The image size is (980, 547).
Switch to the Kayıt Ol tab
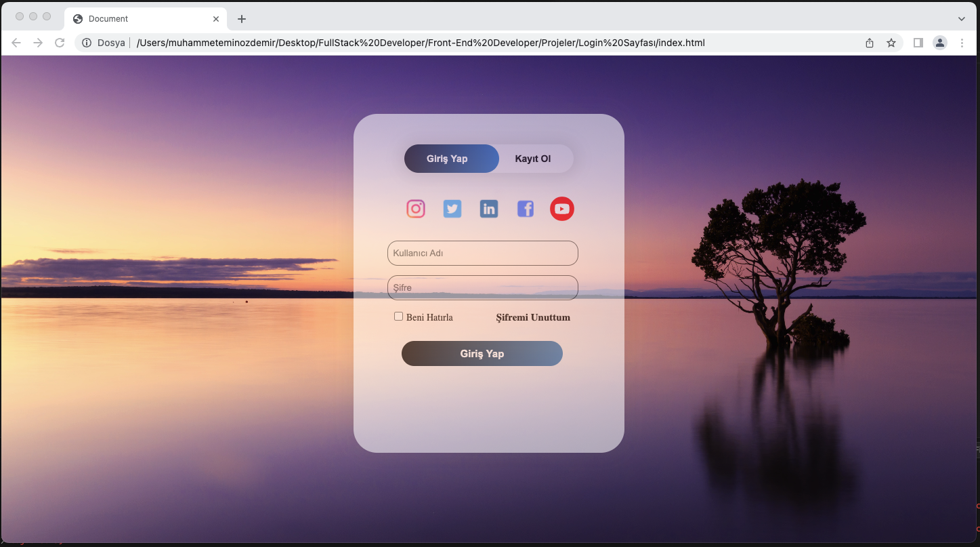tap(534, 158)
